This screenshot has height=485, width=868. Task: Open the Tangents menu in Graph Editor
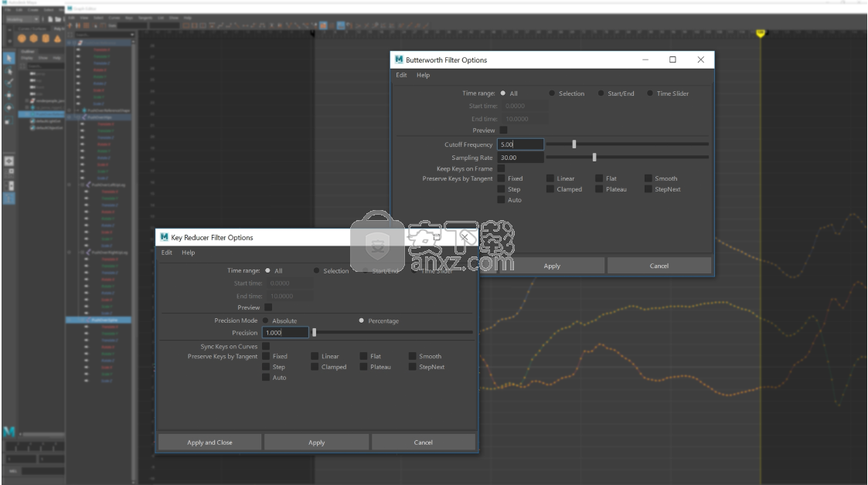point(145,19)
